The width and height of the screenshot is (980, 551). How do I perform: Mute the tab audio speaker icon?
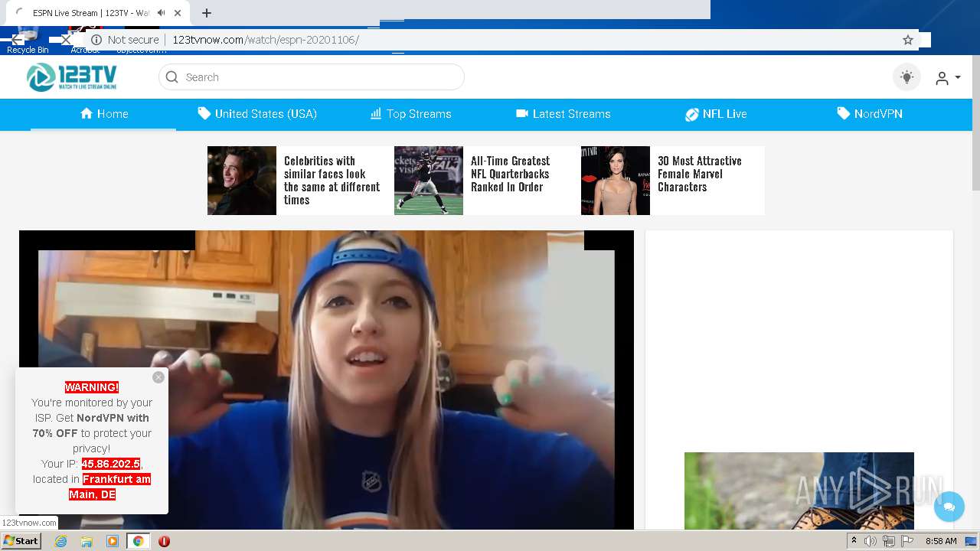tap(162, 13)
